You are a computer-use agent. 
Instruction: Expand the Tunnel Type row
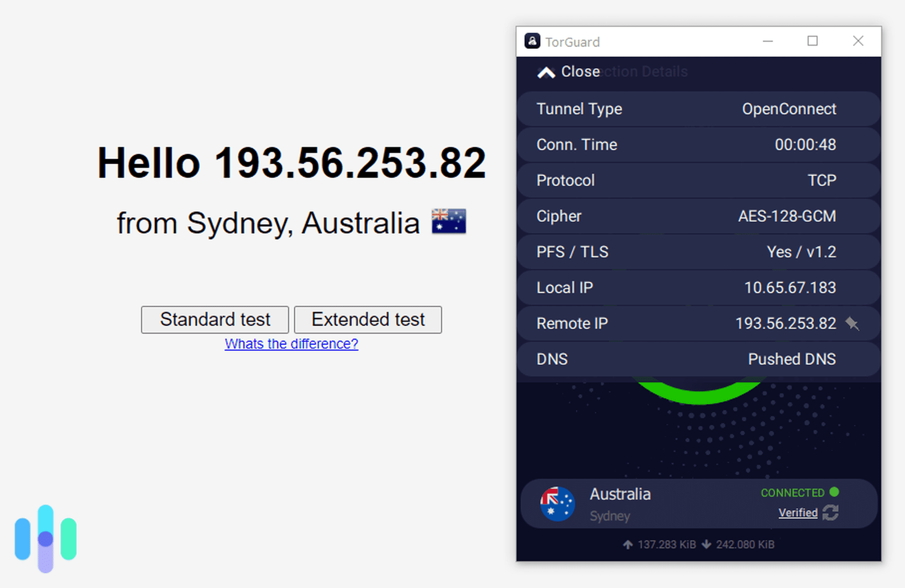pyautogui.click(x=699, y=109)
